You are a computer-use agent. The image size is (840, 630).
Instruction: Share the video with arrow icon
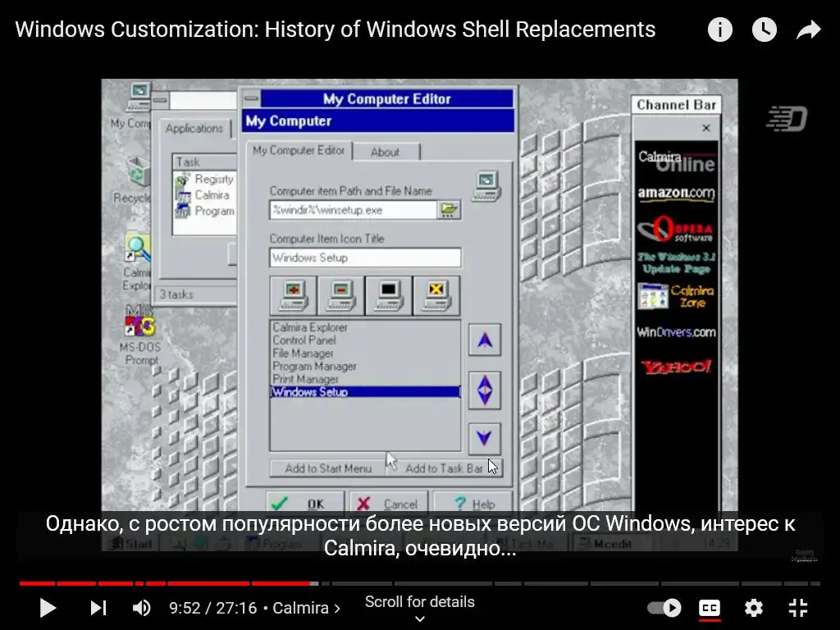(x=808, y=30)
